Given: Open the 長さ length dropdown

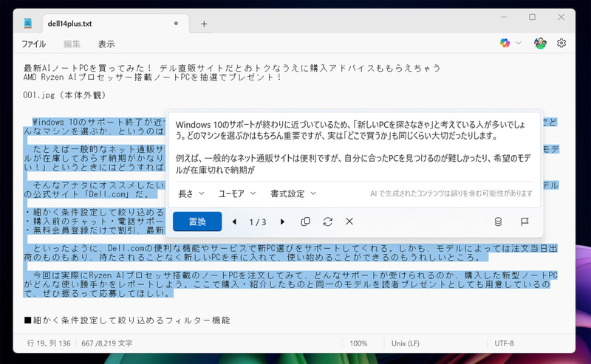Looking at the screenshot, I should (191, 193).
